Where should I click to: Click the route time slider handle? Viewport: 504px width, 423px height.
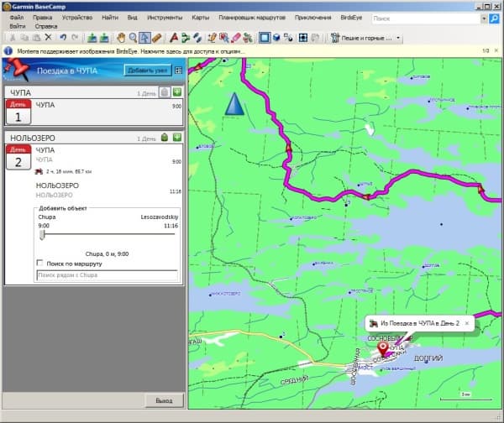click(42, 235)
